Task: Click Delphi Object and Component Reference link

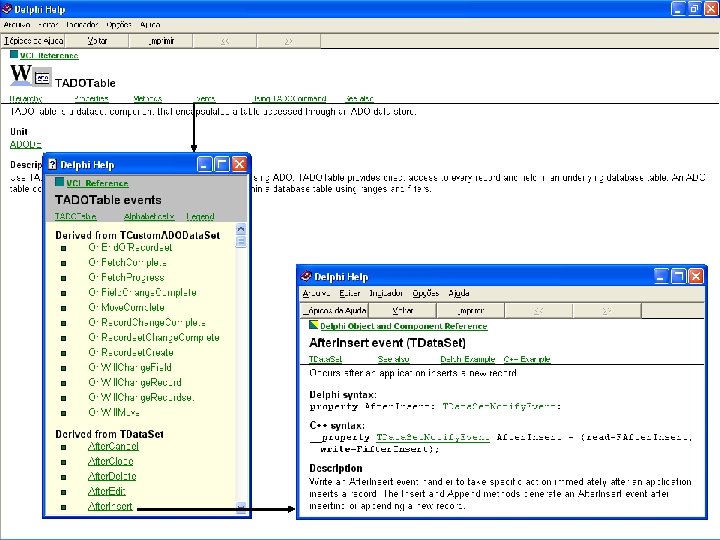Action: pos(404,326)
